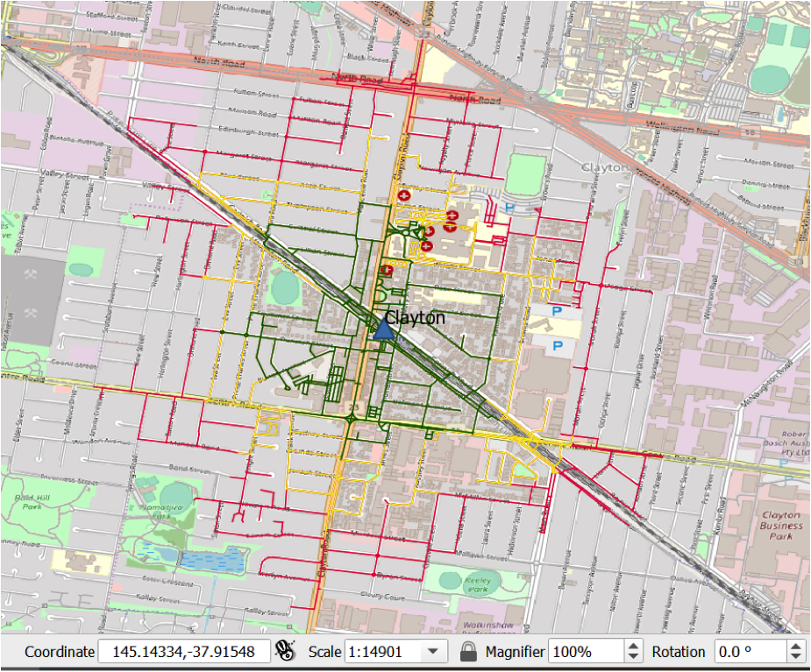Click the parking P icon beside the sports oval
The image size is (811, 672).
click(x=510, y=208)
